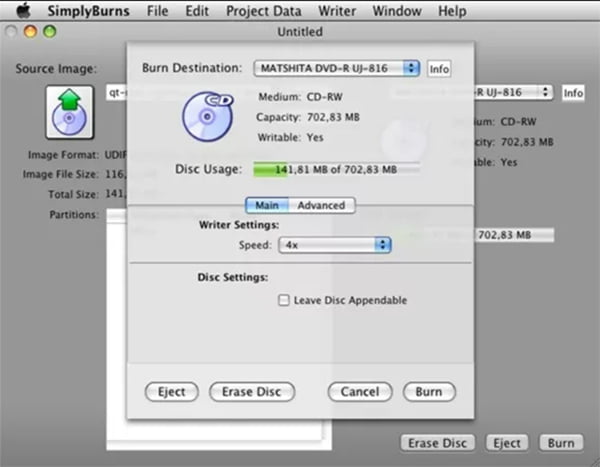The width and height of the screenshot is (600, 467).
Task: Click the 'Total Size:' label
Action: coord(73,194)
